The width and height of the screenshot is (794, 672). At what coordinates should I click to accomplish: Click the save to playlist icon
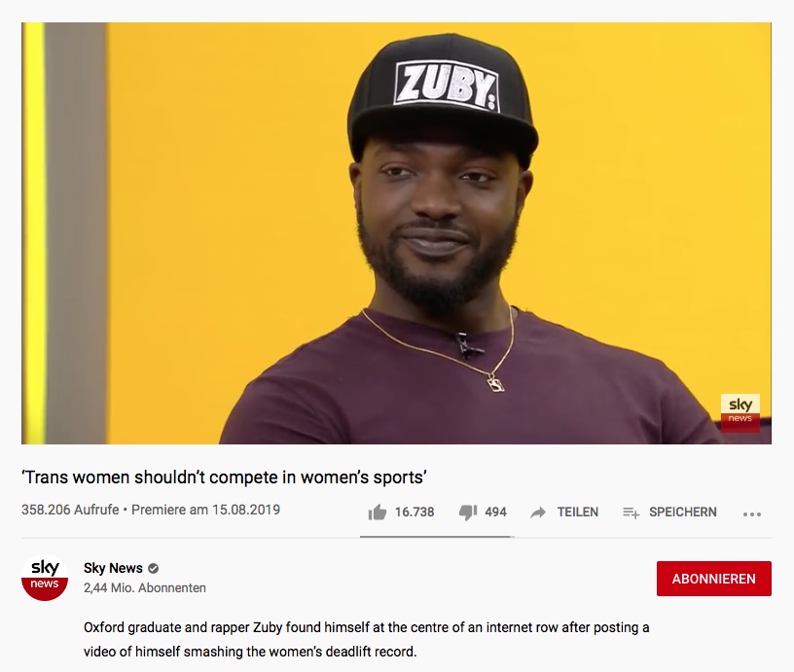[x=631, y=513]
